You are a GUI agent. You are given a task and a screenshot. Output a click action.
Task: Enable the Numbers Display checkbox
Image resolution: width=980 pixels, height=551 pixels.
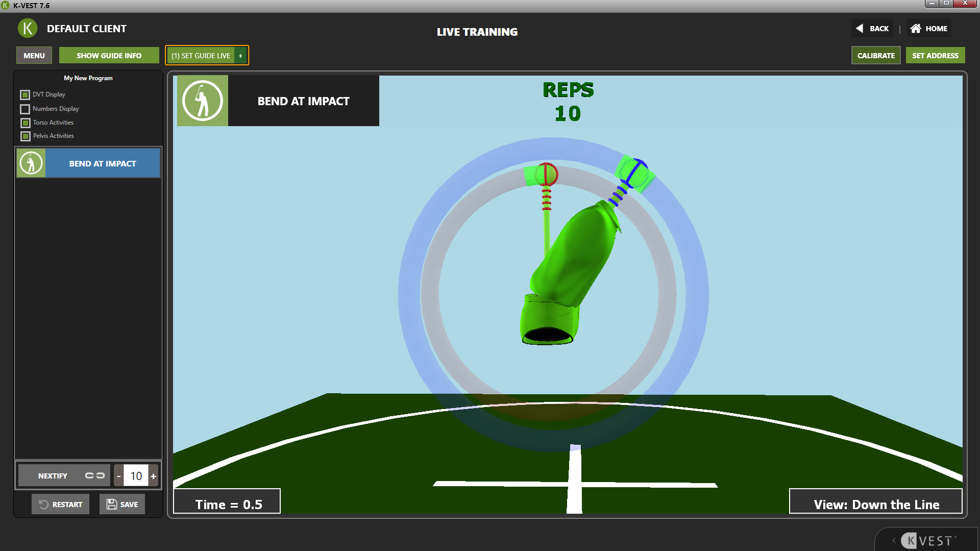click(x=25, y=109)
